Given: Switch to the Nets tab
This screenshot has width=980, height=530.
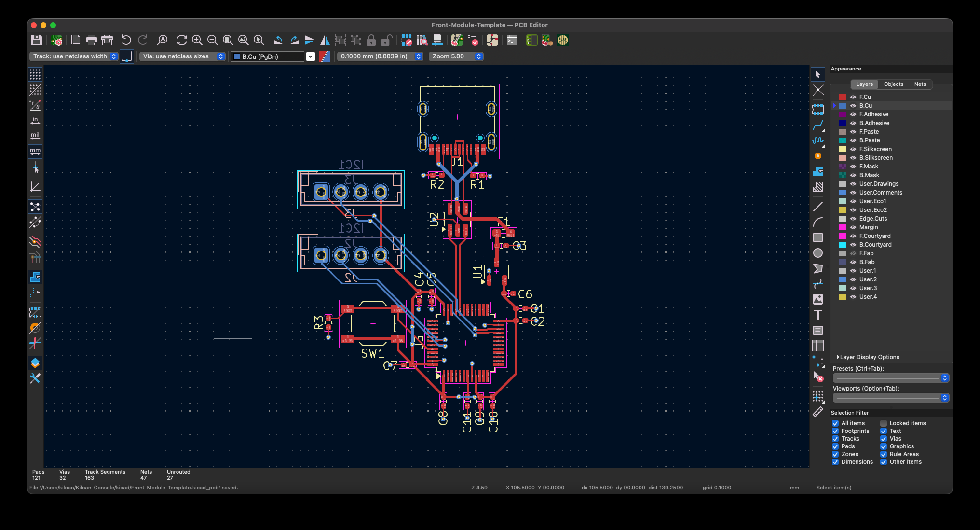Looking at the screenshot, I should (x=920, y=84).
